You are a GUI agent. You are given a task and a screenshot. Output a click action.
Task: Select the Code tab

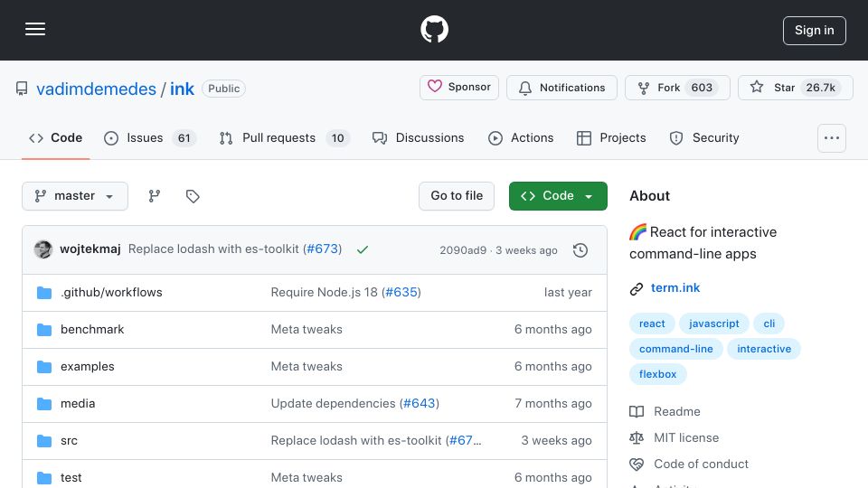(x=55, y=137)
